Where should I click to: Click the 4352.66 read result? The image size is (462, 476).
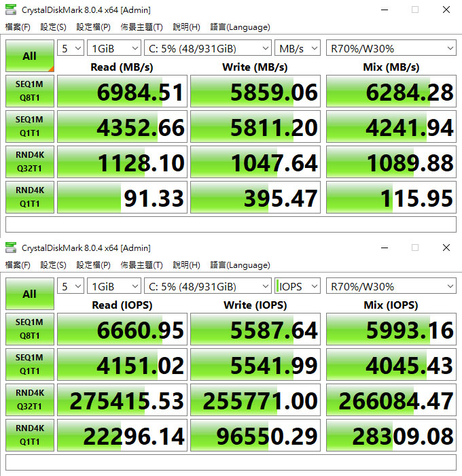click(122, 126)
